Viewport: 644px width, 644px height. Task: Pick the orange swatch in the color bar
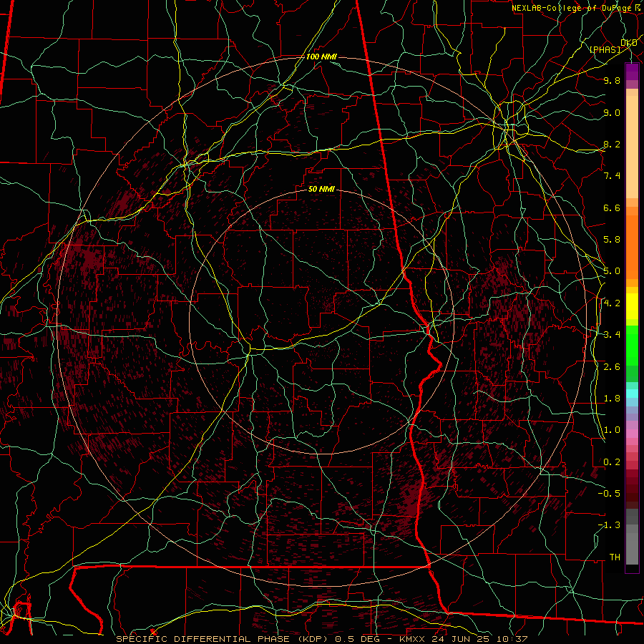632,248
